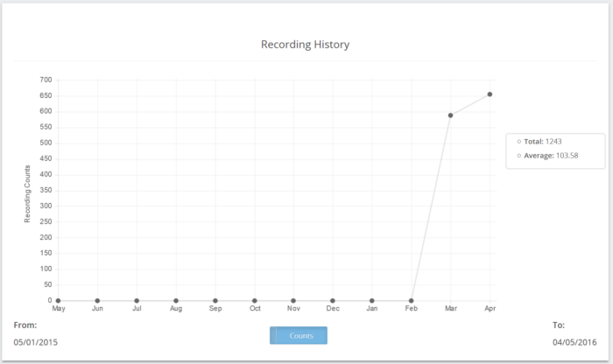Click the Counts button
The image size is (613, 364).
[299, 335]
